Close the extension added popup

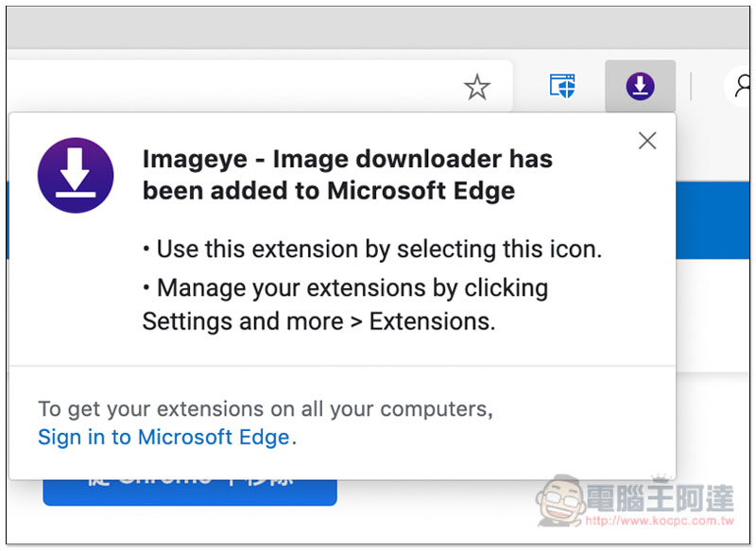coord(647,141)
